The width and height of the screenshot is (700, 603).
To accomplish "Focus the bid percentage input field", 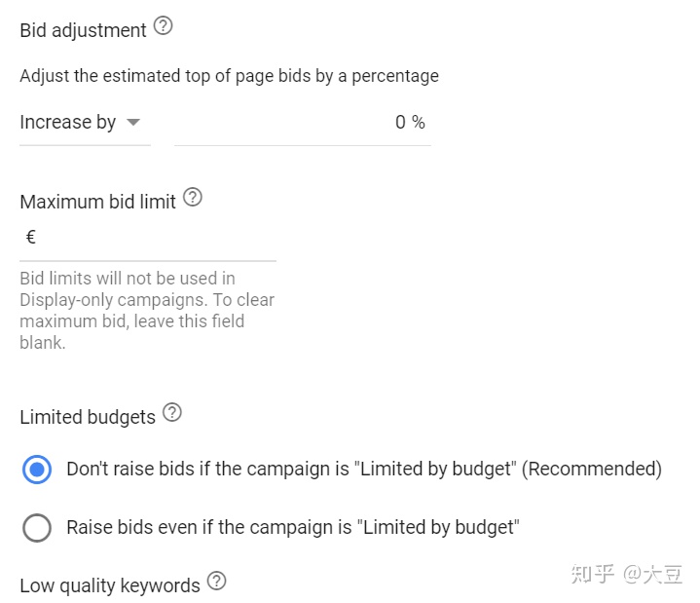I will 302,123.
